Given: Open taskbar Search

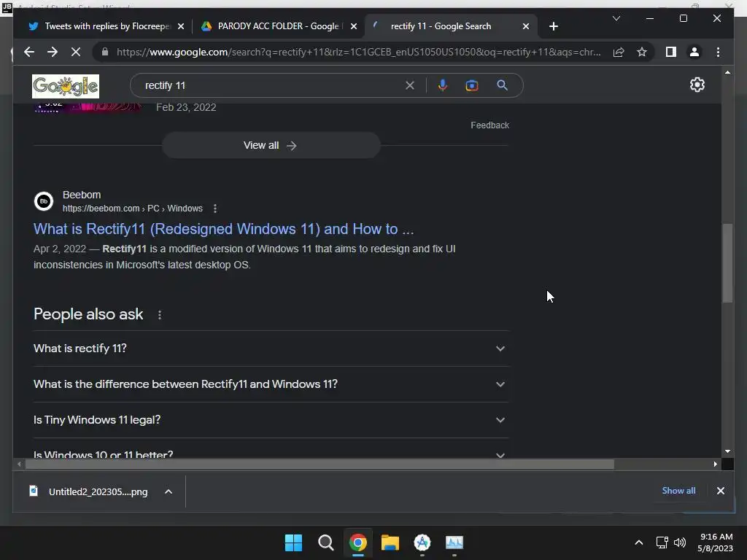Looking at the screenshot, I should point(326,542).
